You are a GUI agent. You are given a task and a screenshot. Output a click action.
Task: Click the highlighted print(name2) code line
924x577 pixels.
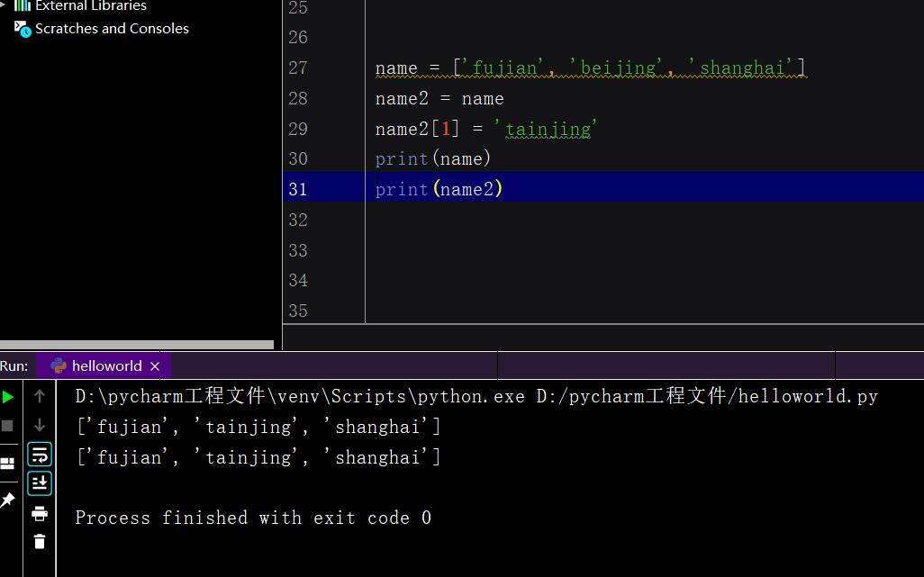click(x=439, y=189)
